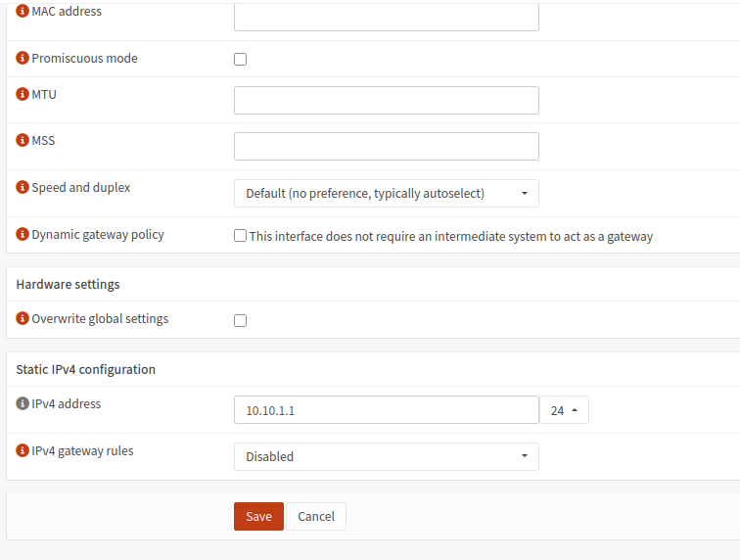The width and height of the screenshot is (740, 560).
Task: Enable the Promiscuous mode checkbox
Action: coord(240,59)
